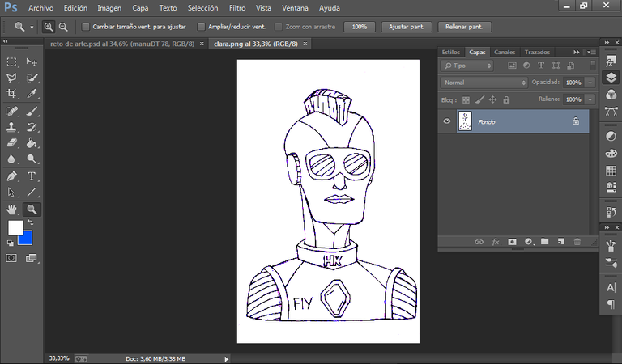Select the Hand tool

tap(11, 210)
